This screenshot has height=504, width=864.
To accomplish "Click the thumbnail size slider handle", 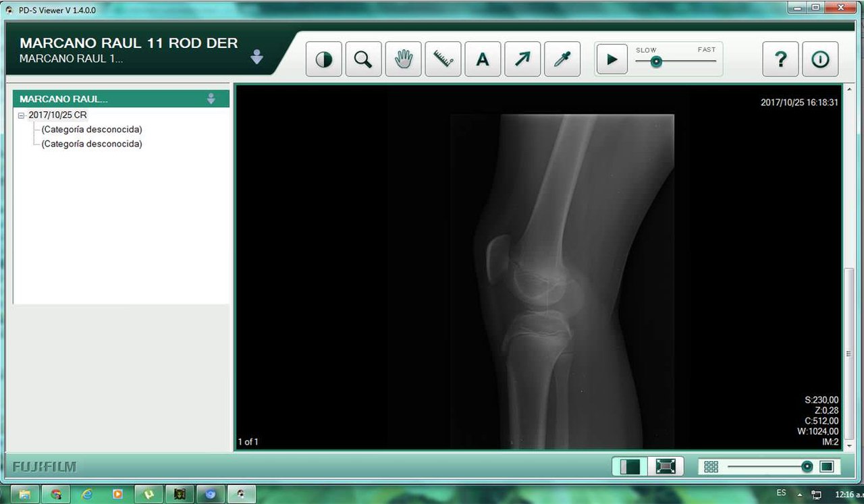I will tap(807, 466).
